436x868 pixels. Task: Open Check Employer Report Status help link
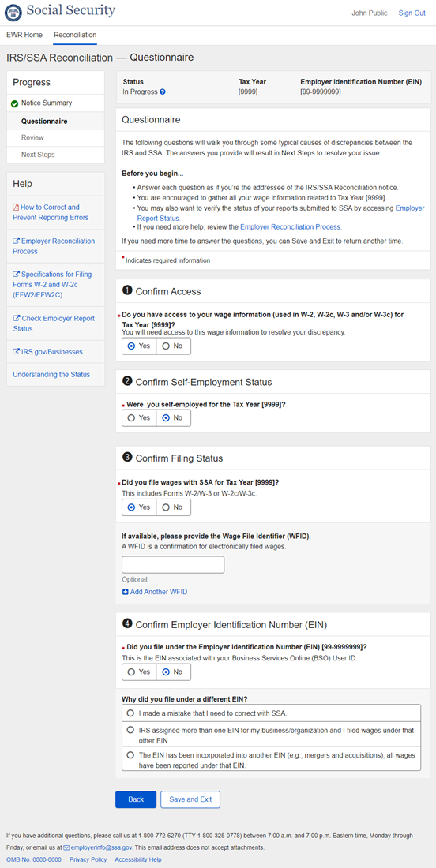[x=55, y=324]
